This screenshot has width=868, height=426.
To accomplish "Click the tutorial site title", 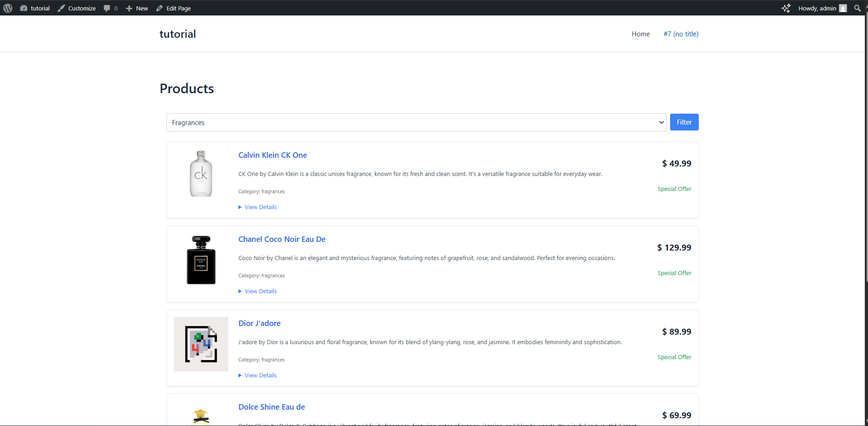I will coord(177,34).
